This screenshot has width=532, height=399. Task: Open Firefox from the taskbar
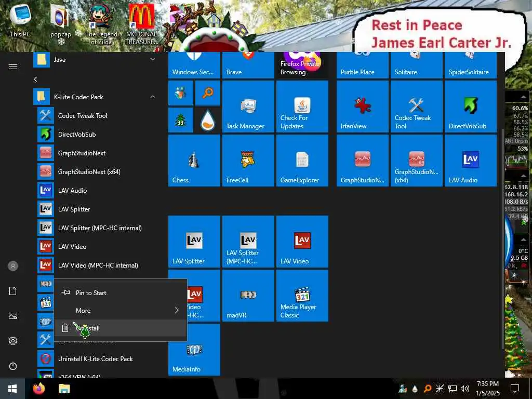point(39,389)
